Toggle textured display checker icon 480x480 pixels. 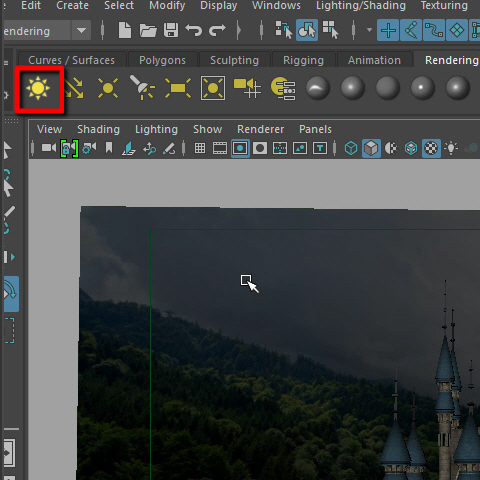(x=431, y=148)
